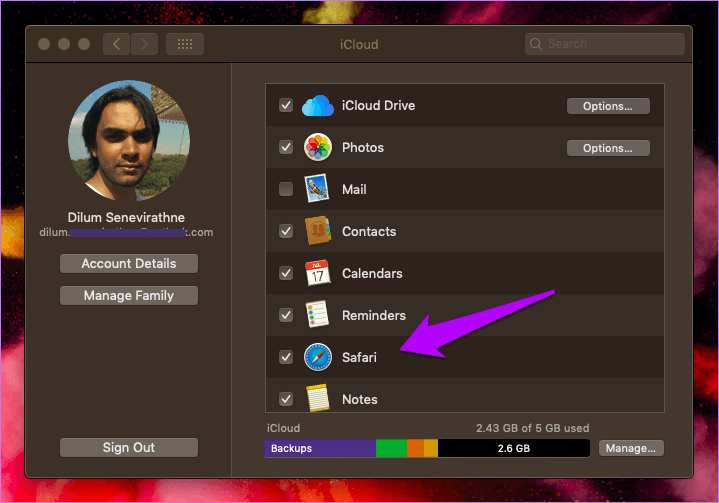719x503 pixels.
Task: Show all preferences grid button
Action: 185,44
